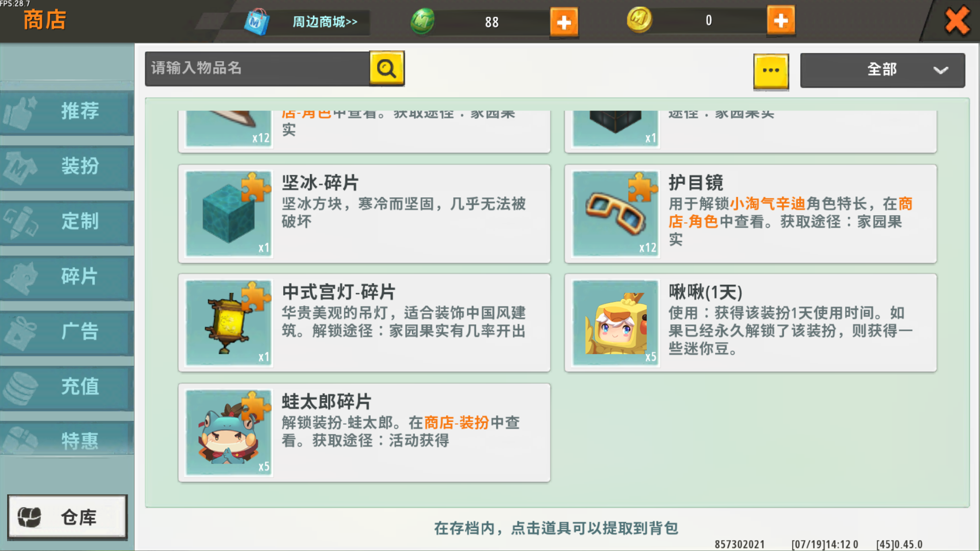Click the 周边商城>> link text

coord(324,22)
